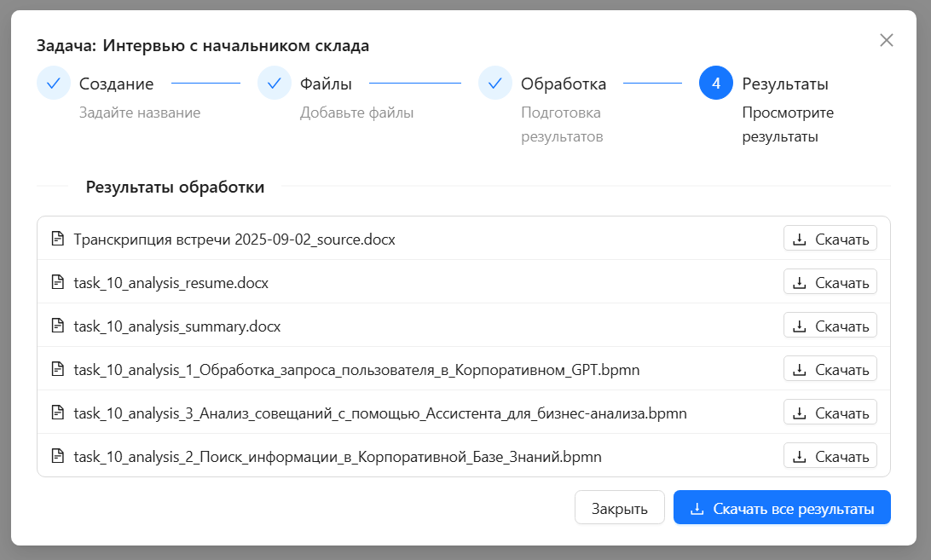Click file name task_10_analysis_resume.docx
The width and height of the screenshot is (931, 560).
point(171,283)
